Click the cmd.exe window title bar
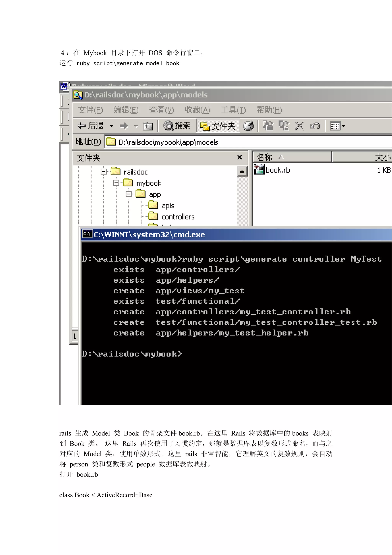392x555 pixels. [236, 234]
